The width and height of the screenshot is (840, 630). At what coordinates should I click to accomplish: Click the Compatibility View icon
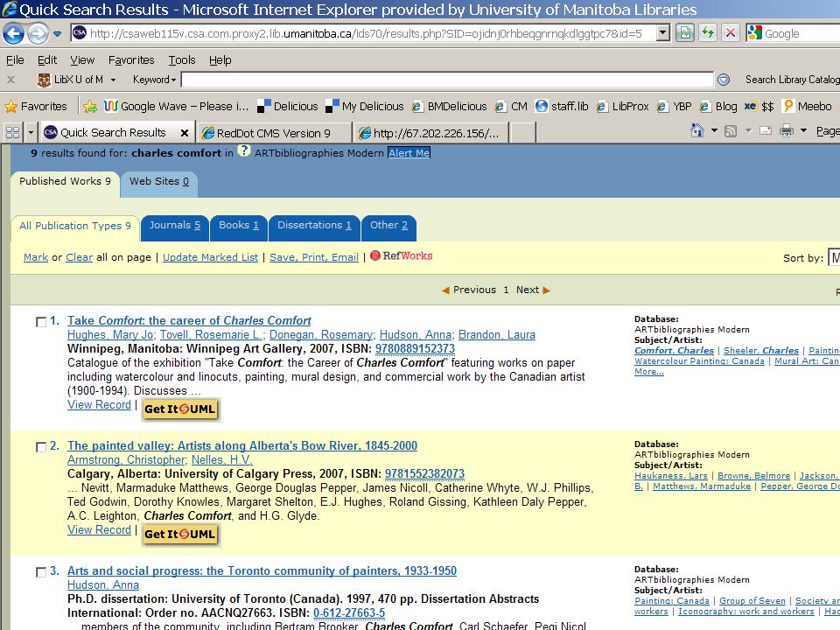pos(684,33)
